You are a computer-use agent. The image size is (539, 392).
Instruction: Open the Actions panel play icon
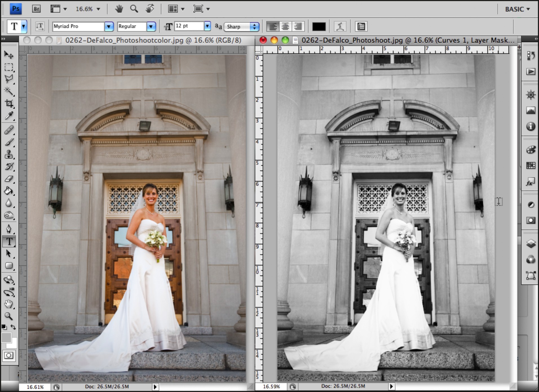point(531,72)
